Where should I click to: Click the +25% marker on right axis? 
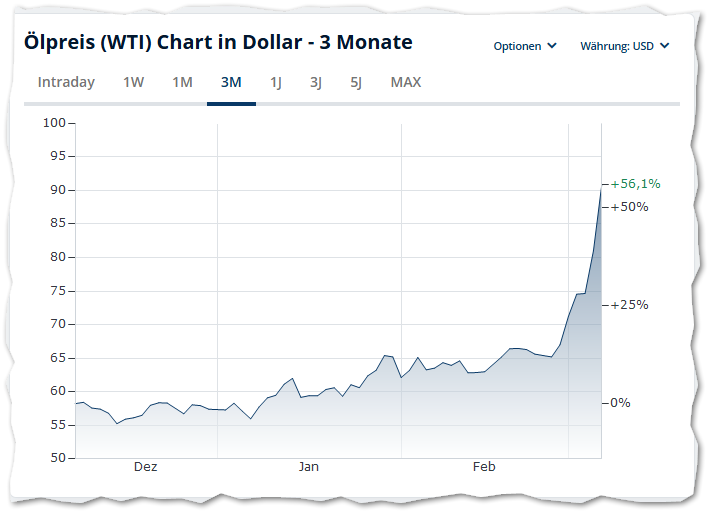[x=630, y=305]
